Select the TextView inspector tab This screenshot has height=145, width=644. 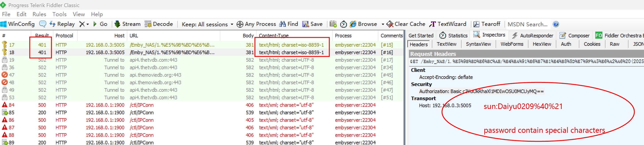click(446, 44)
